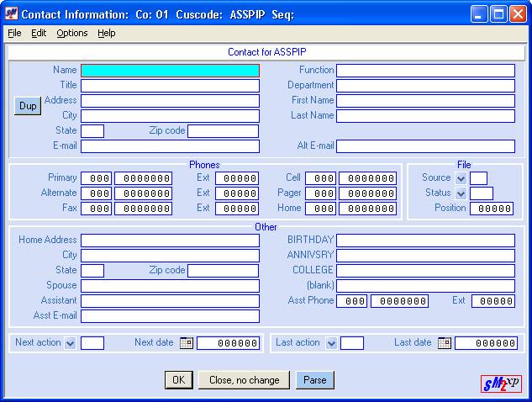Click the Alt E-mail input field

pyautogui.click(x=425, y=146)
